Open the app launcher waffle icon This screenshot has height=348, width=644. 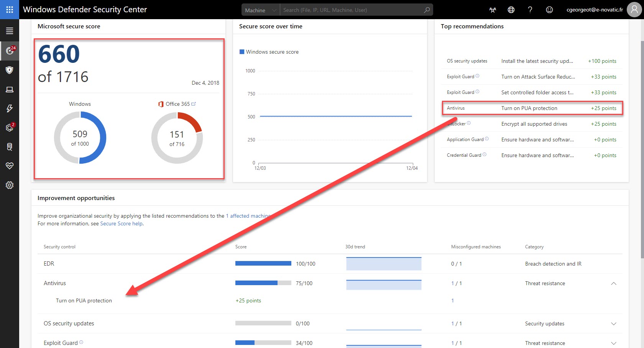[10, 10]
